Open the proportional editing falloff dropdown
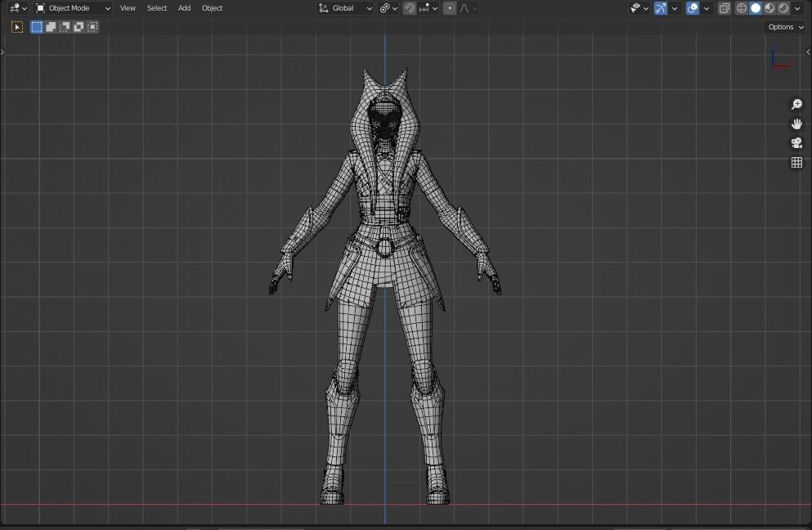This screenshot has height=530, width=812. 468,8
